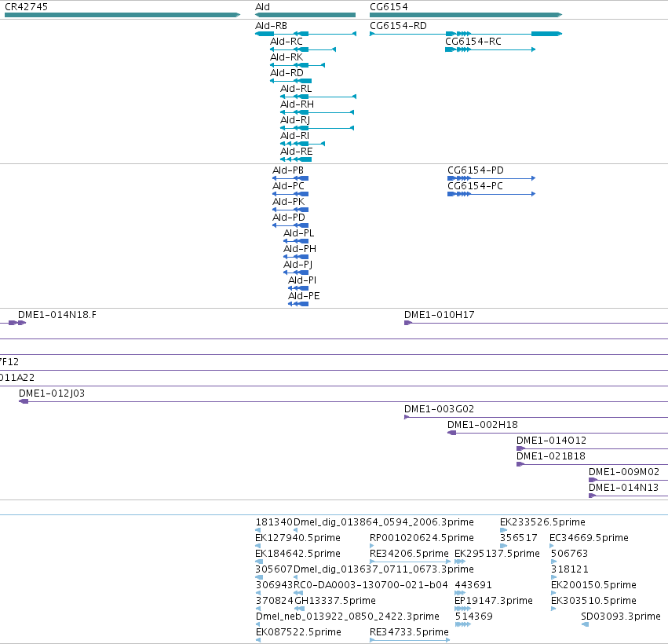
Task: Select the 181340 feature
Action: (x=257, y=530)
